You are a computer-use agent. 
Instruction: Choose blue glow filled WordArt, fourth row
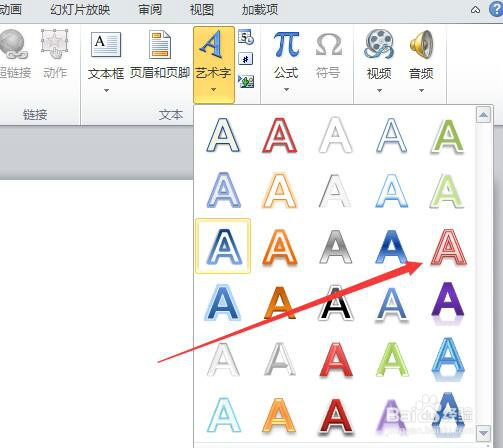click(x=223, y=303)
